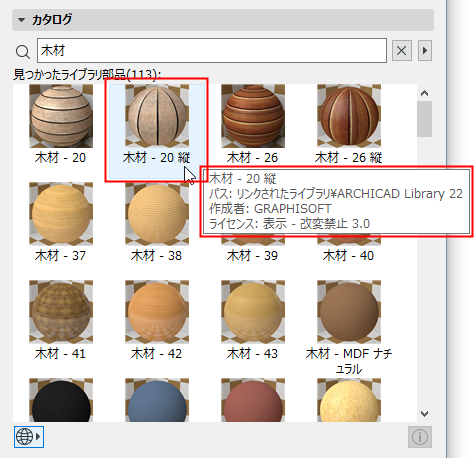Select the 木材 - 26 surface thumbnail
The height and width of the screenshot is (458, 474).
coord(253,116)
